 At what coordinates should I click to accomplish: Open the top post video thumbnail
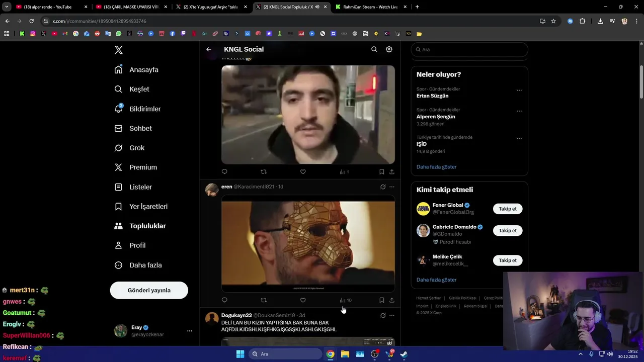tap(308, 115)
